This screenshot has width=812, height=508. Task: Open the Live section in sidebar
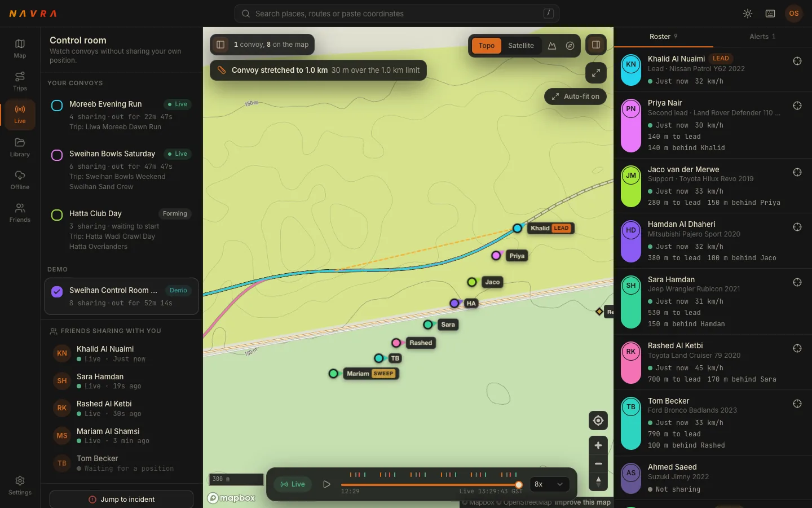(x=20, y=114)
